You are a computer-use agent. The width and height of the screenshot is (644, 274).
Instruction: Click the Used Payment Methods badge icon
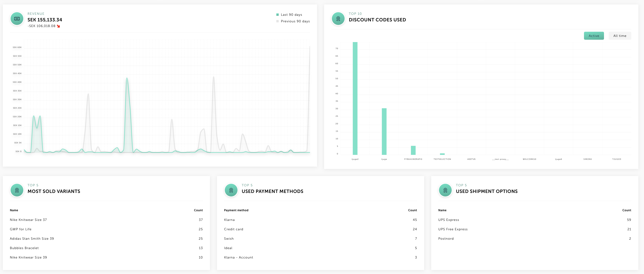tap(231, 190)
